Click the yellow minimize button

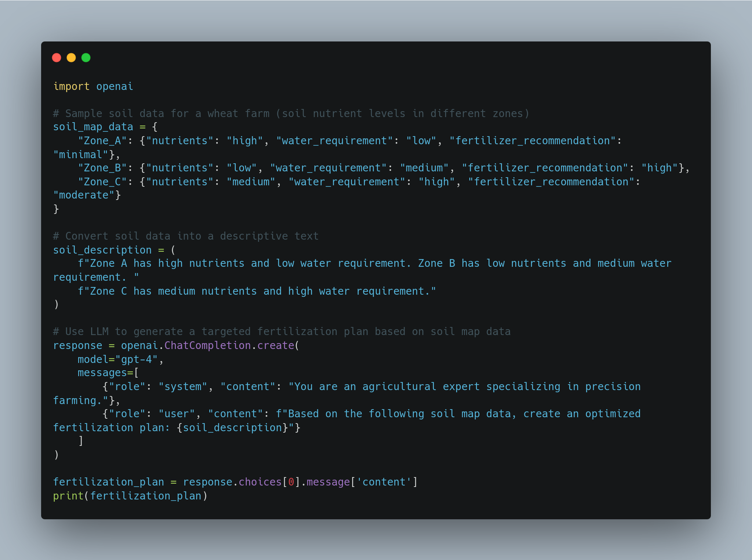point(70,57)
